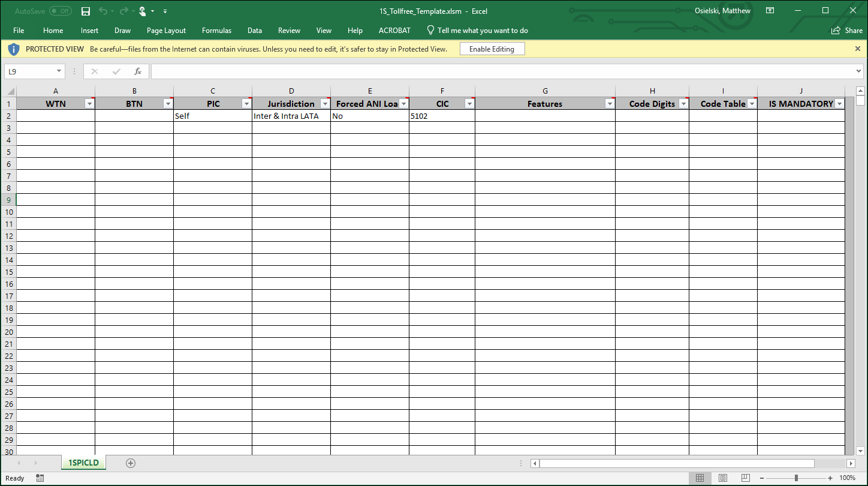Click the Protected View shield icon
Viewport: 868px width, 486px height.
(14, 49)
